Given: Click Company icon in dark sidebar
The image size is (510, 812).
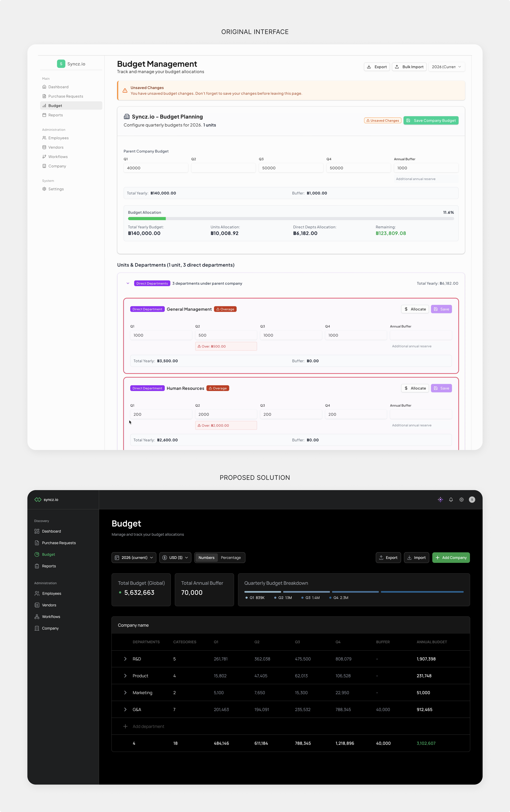Looking at the screenshot, I should [x=37, y=628].
